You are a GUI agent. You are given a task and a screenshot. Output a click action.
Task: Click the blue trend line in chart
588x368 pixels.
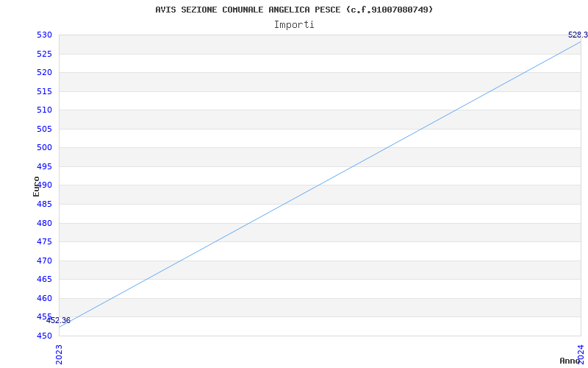click(320, 184)
